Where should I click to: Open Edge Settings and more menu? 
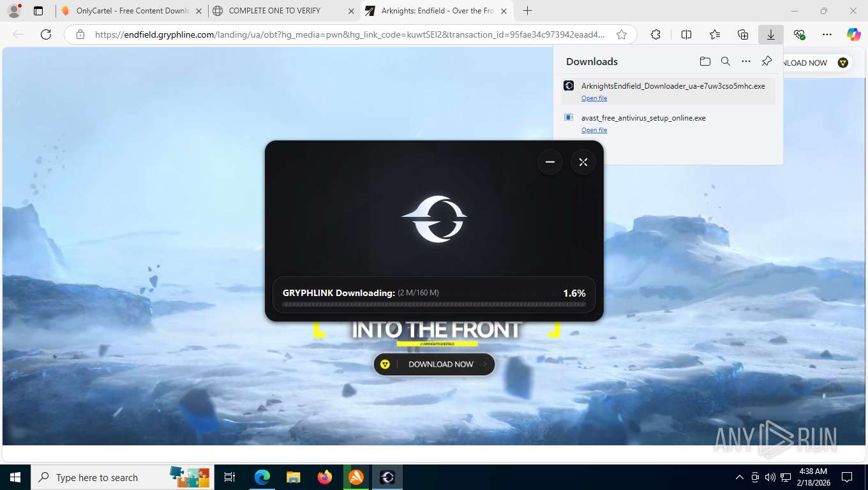pos(827,34)
